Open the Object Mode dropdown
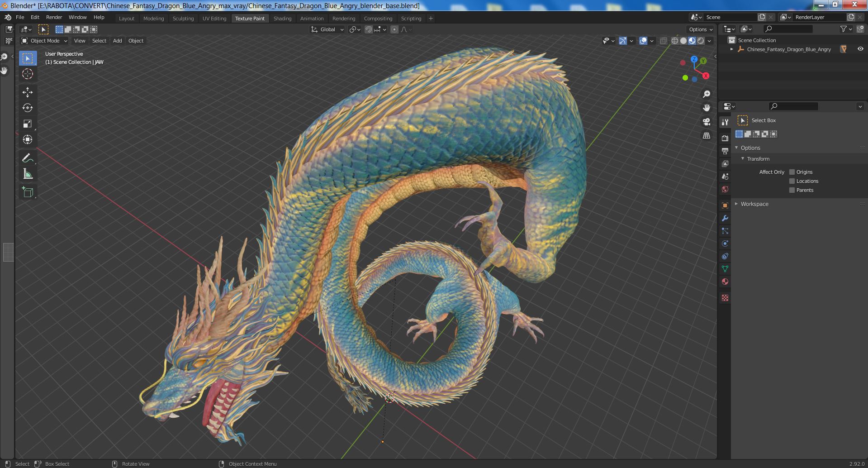Screen dimensions: 868x468 click(44, 41)
